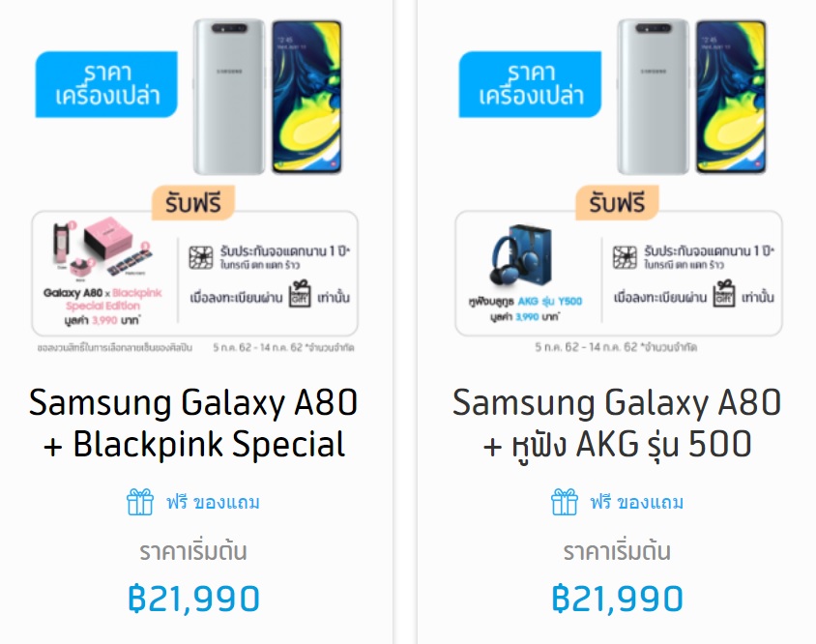Screen dimensions: 816x644
Task: Click the Galaxy Gift app icon in right card
Action: (724, 294)
